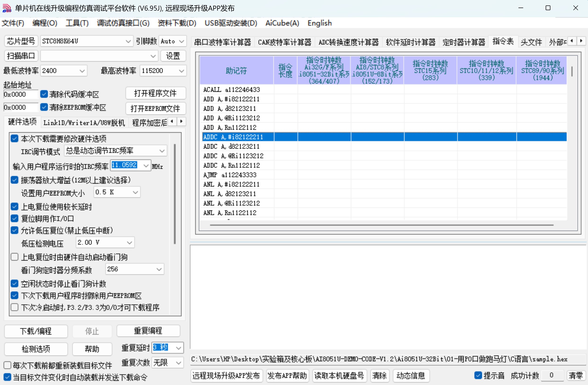Toggle the 提示音 checkbox
588x385 pixels.
click(478, 375)
